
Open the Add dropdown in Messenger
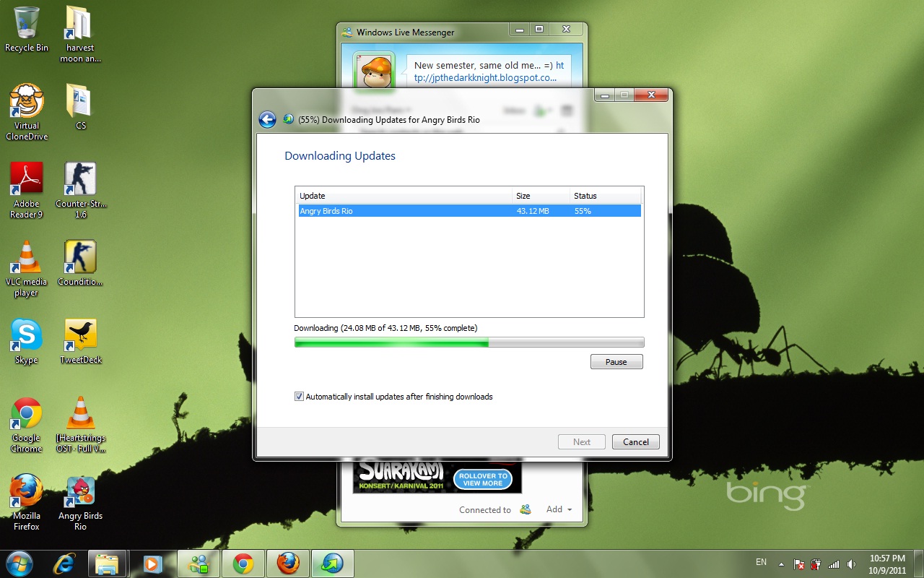(x=559, y=509)
